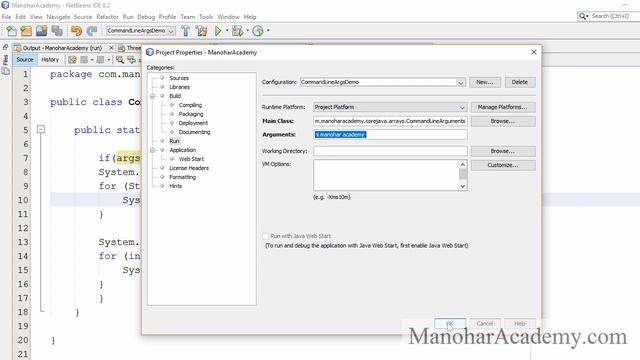The image size is (640, 360).
Task: Click the Build Project hammer icon
Action: (186, 31)
